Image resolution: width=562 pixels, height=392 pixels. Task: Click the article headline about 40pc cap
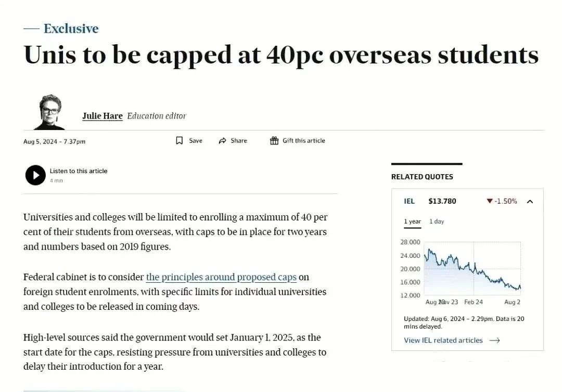pos(281,55)
